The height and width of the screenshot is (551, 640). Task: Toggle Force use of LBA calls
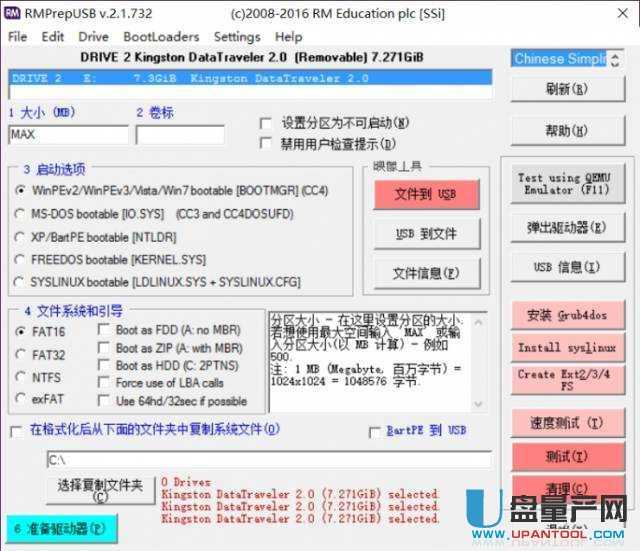tap(105, 383)
